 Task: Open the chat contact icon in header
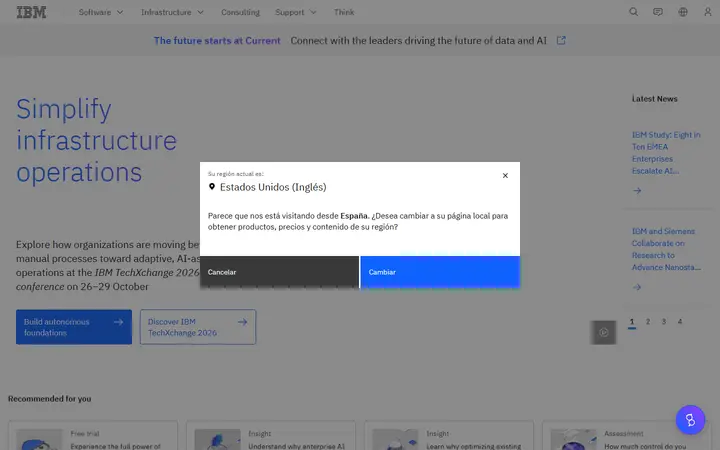tap(658, 12)
